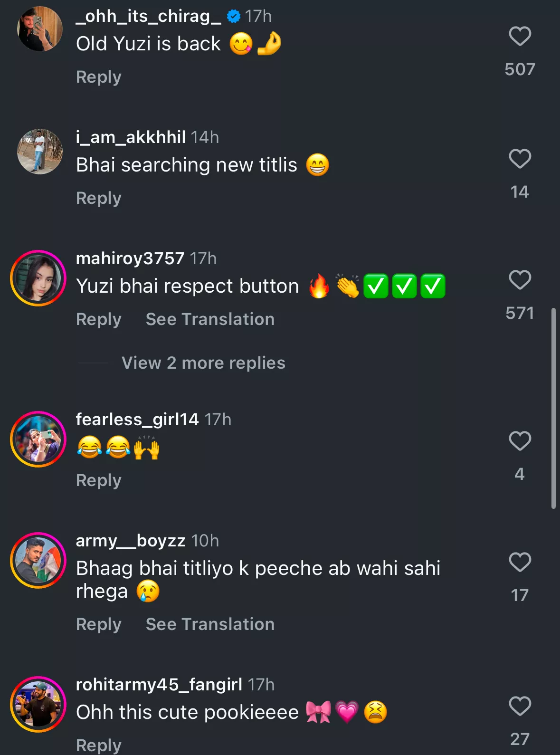The image size is (560, 755).
Task: See translation of mahiroy3757's comment
Action: [210, 319]
